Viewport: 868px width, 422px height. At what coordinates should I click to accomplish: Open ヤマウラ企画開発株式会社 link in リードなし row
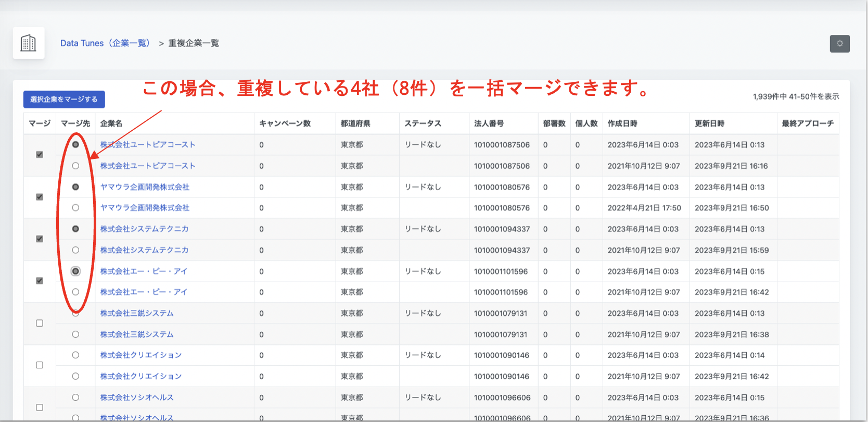coord(145,187)
